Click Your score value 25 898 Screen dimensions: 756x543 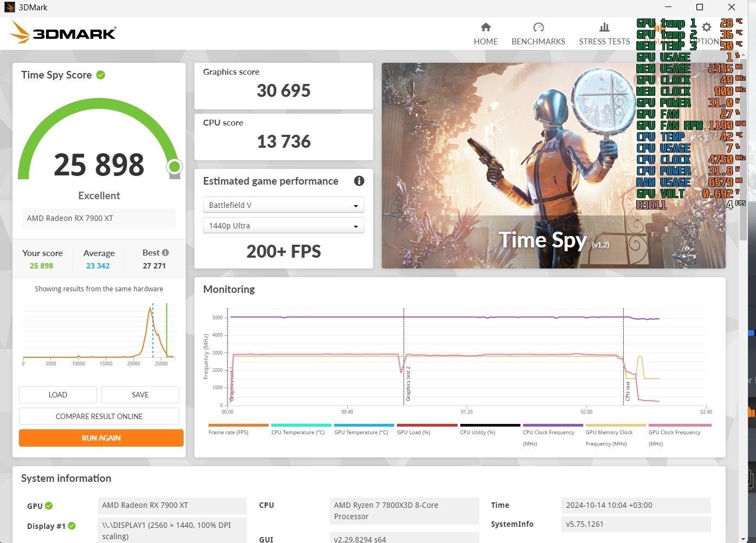pyautogui.click(x=41, y=266)
